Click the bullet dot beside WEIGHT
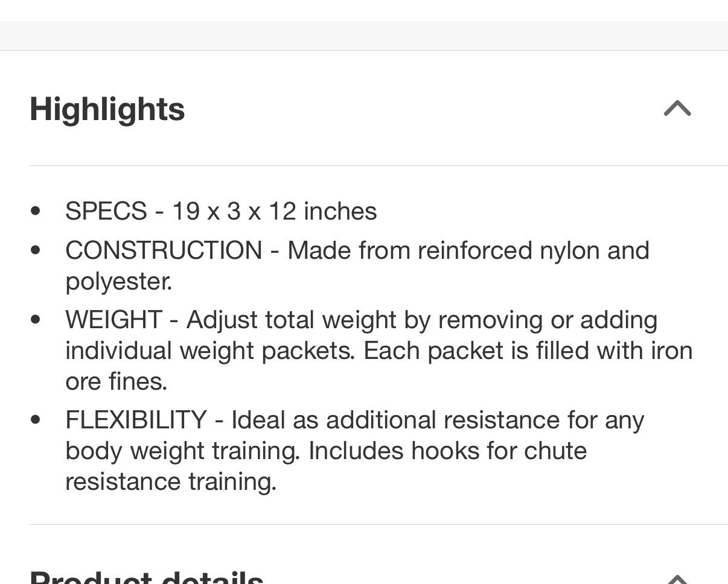This screenshot has height=584, width=728. pyautogui.click(x=36, y=320)
